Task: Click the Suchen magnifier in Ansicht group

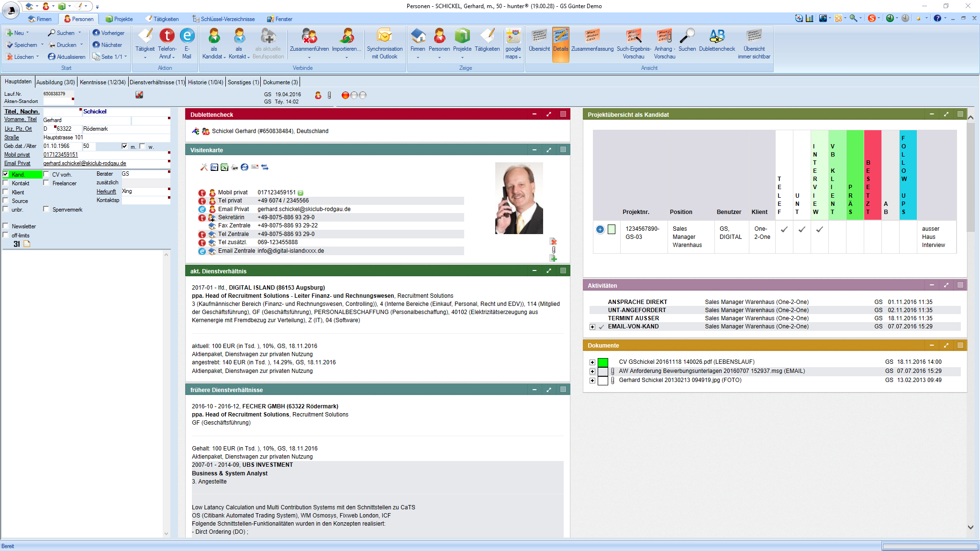Action: point(687,40)
